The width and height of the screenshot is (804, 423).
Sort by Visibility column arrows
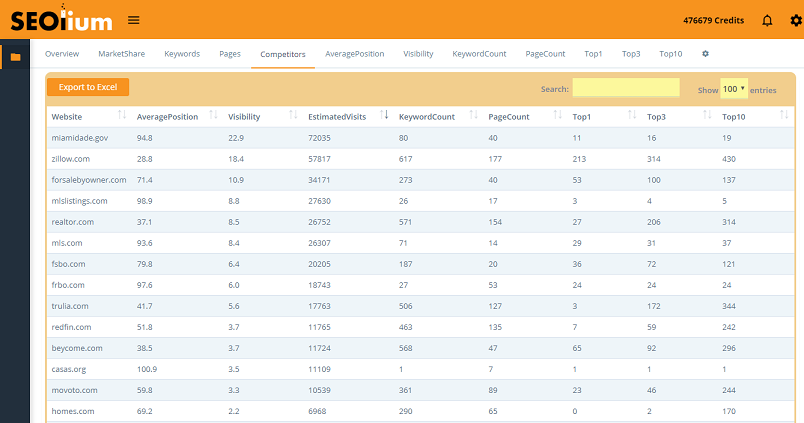coord(293,115)
